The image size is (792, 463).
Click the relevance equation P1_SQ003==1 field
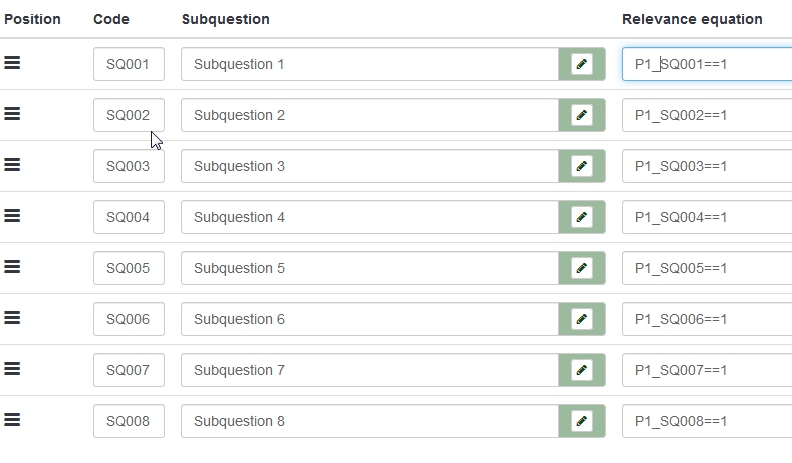pos(706,166)
